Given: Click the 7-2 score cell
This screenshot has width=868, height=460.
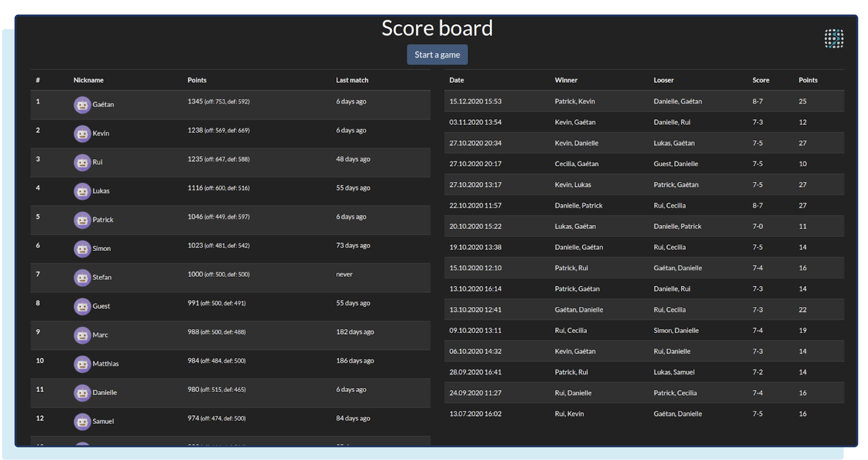Looking at the screenshot, I should click(757, 372).
